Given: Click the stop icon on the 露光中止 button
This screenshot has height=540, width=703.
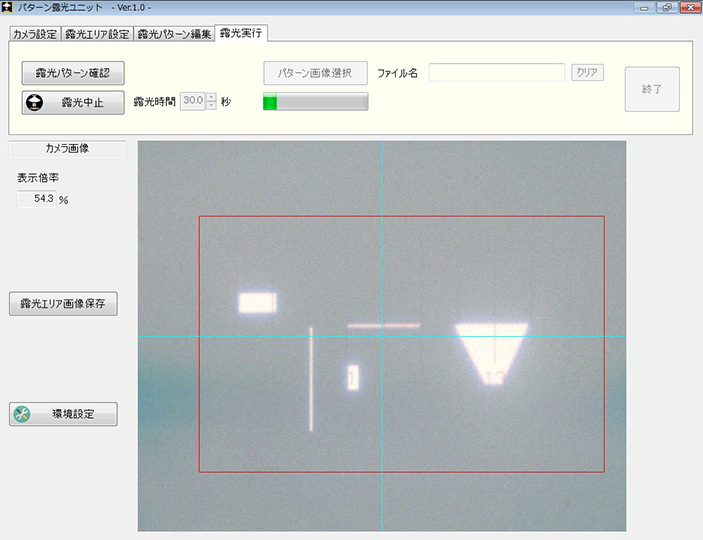Looking at the screenshot, I should coord(35,102).
